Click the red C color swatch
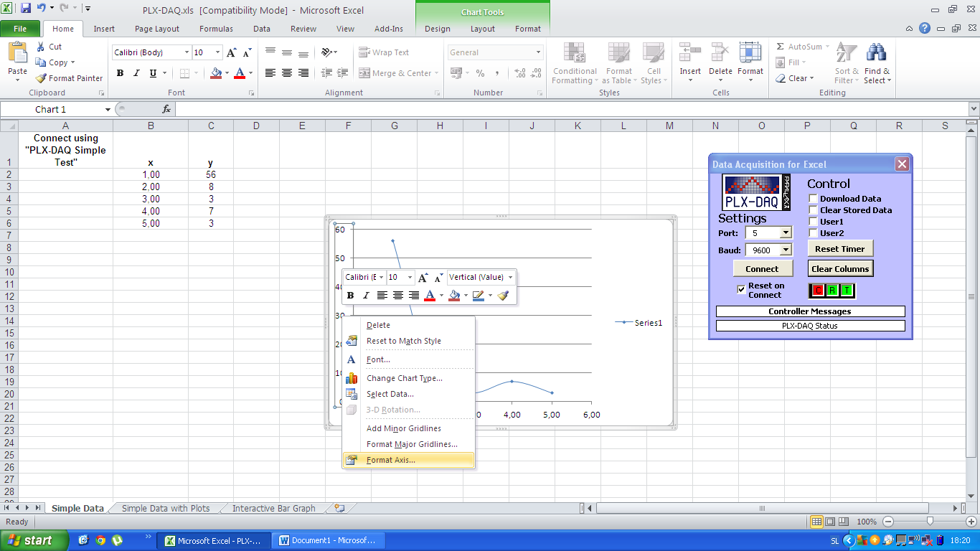Image resolution: width=980 pixels, height=551 pixels. 817,290
